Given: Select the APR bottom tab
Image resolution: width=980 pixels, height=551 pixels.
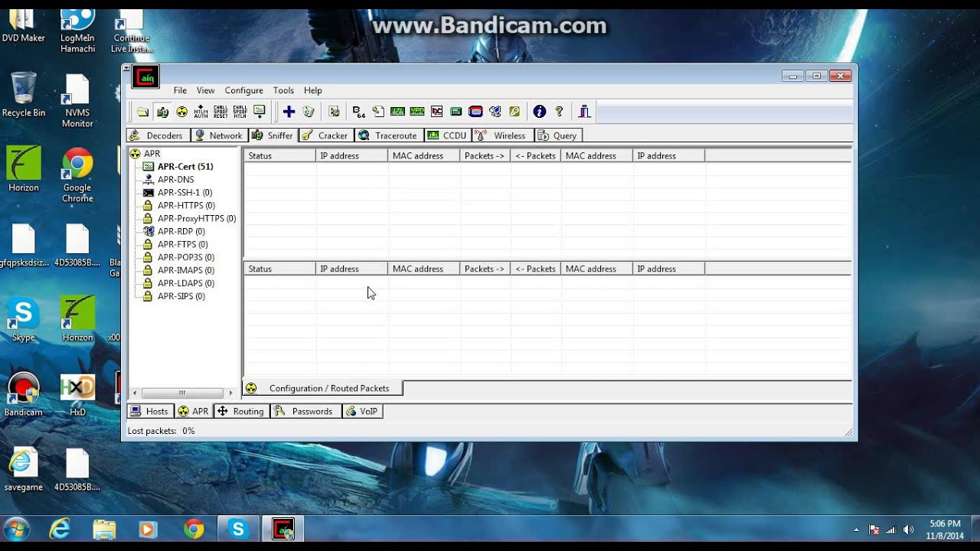Looking at the screenshot, I should 194,412.
